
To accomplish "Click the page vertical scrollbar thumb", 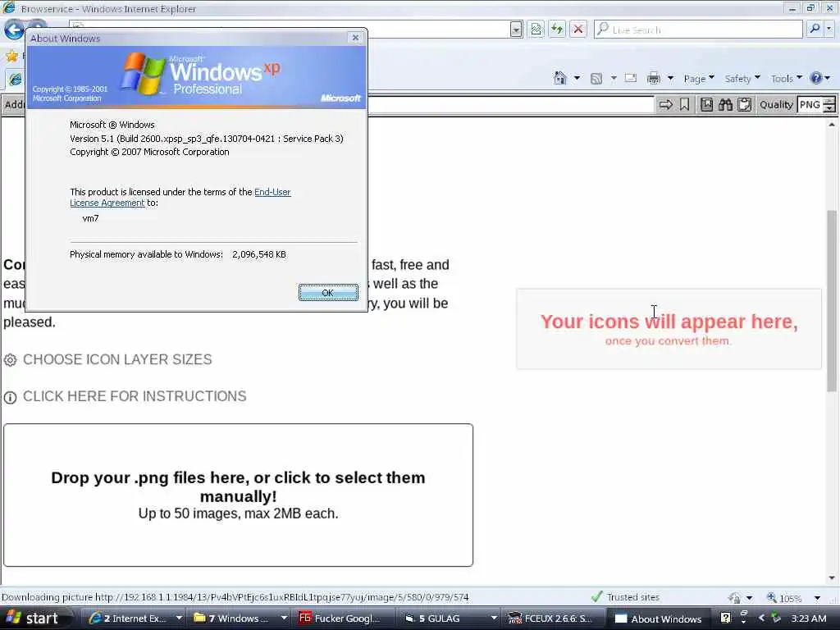I will 832,300.
